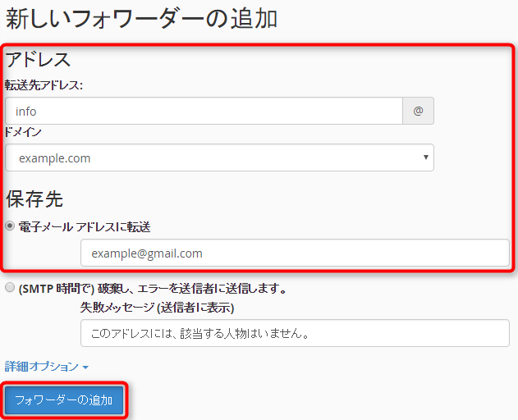Click the 保存先 section heading
Viewport: 518px width, 420px height.
point(34,199)
